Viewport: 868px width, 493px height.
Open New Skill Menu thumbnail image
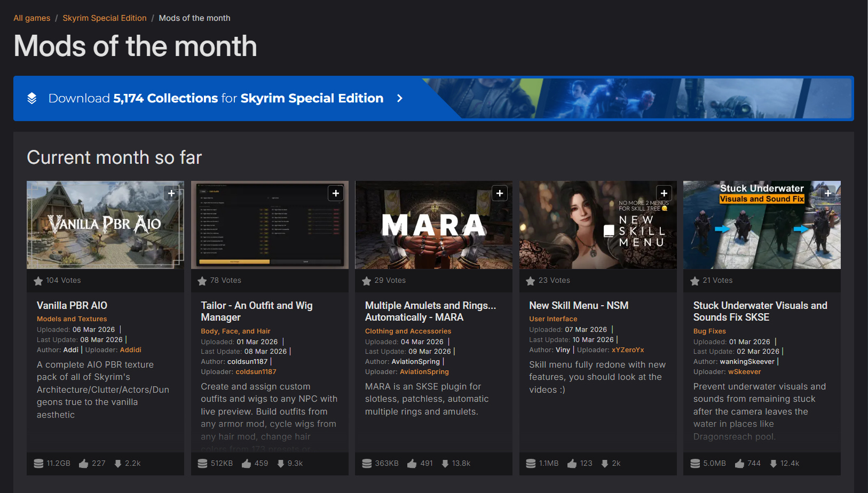598,225
